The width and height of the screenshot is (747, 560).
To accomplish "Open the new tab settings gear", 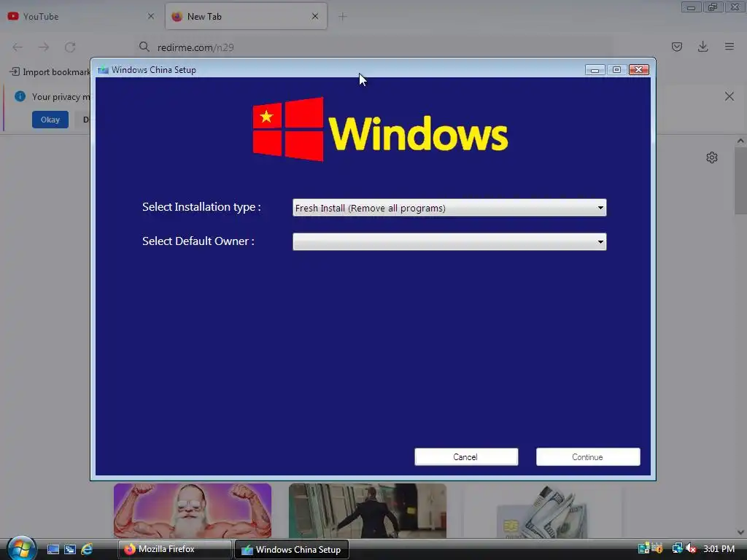I will pos(712,157).
